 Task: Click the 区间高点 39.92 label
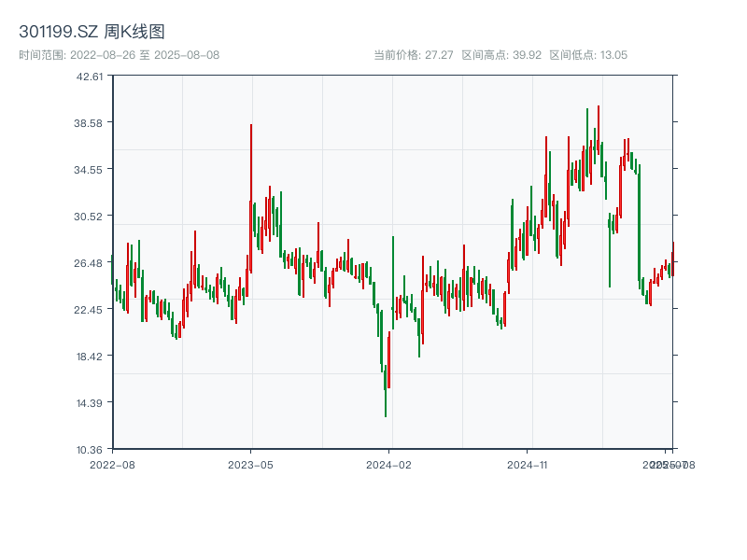[x=501, y=55]
